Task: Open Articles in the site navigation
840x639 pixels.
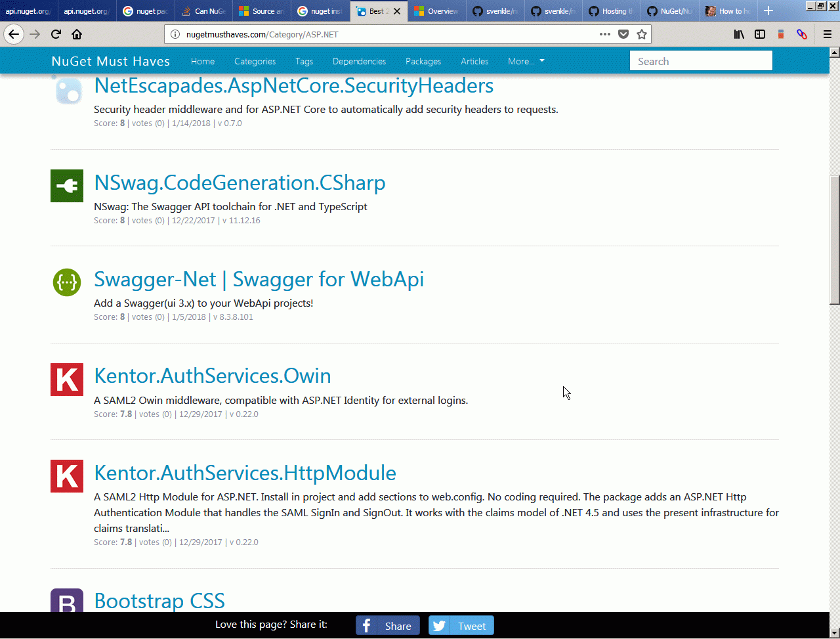Action: point(474,61)
